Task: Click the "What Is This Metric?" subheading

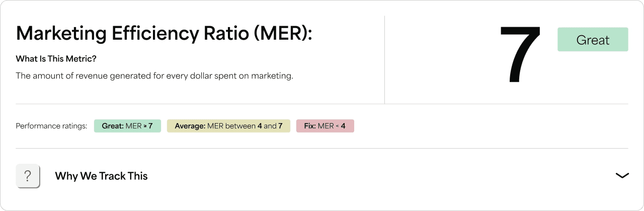Action: (56, 59)
